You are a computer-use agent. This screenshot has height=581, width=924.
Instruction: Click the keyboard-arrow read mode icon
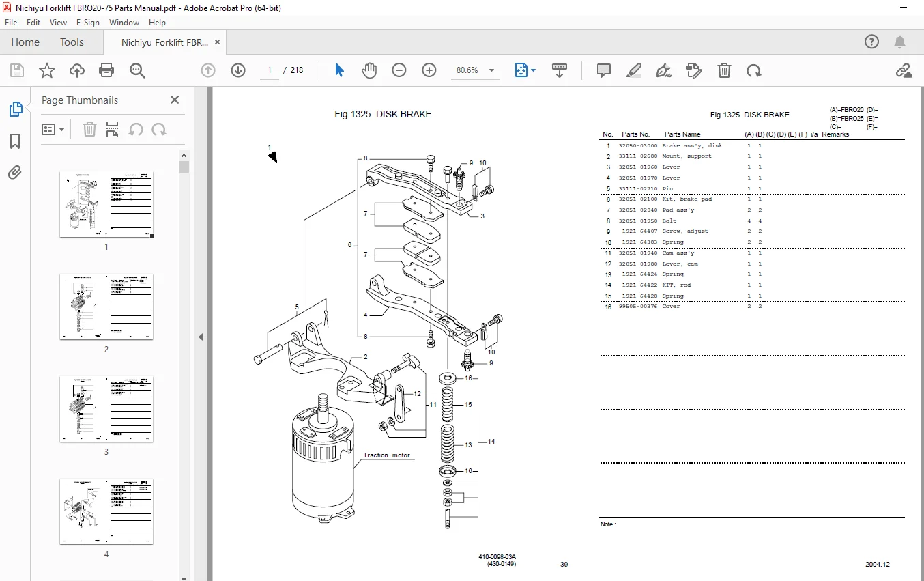click(560, 70)
